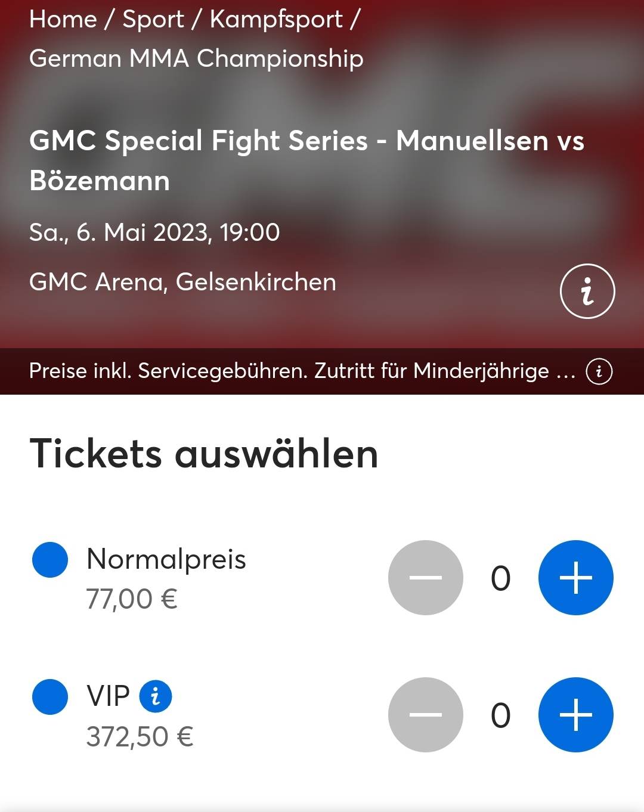Remove one VIP ticket
This screenshot has height=812, width=644.
tap(425, 715)
